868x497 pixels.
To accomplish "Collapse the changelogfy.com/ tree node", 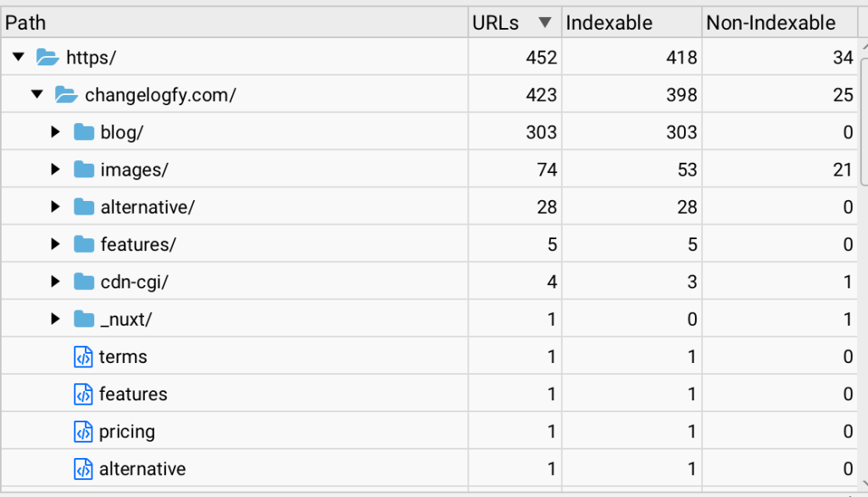I will tap(37, 94).
